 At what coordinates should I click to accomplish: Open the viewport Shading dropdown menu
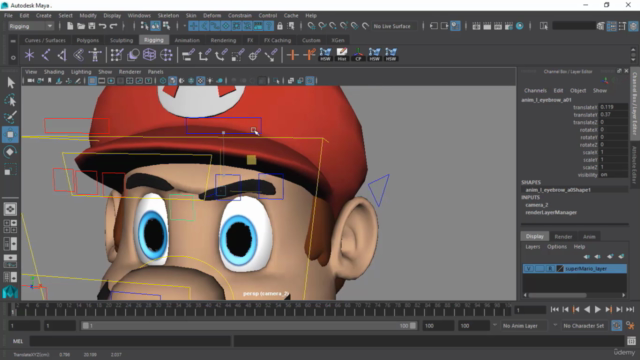(54, 72)
